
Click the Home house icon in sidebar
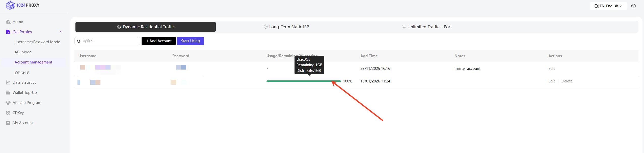(x=8, y=22)
